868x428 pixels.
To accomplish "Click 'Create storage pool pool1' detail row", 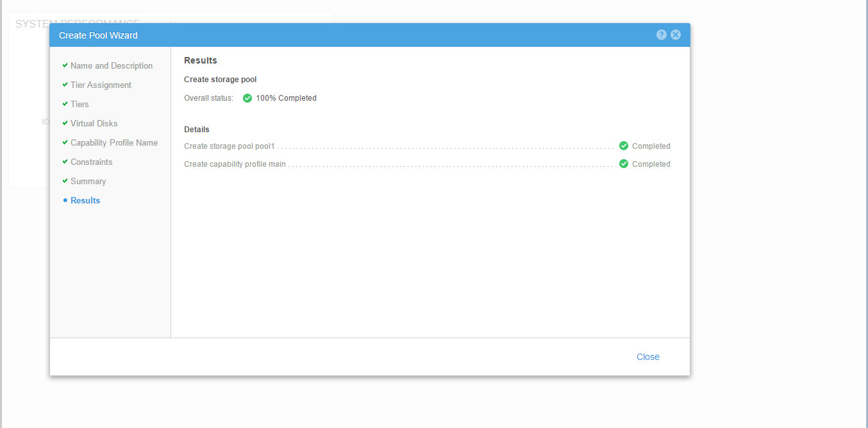I will (427, 146).
